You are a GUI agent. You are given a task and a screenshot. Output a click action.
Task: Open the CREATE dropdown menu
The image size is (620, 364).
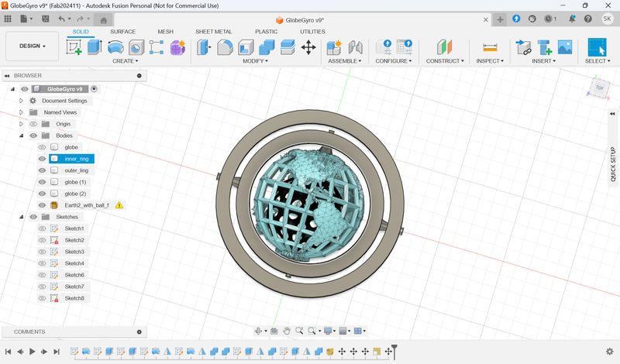126,61
